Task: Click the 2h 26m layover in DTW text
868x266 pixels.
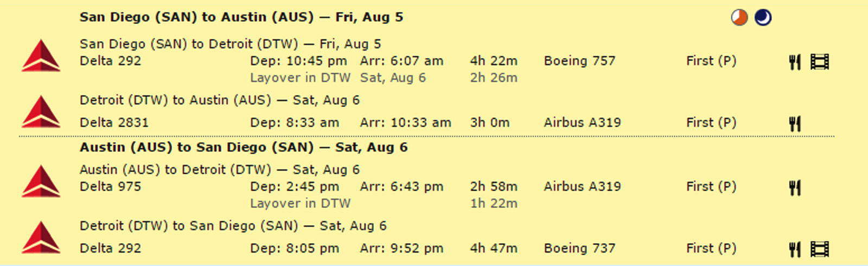Action: [x=494, y=78]
